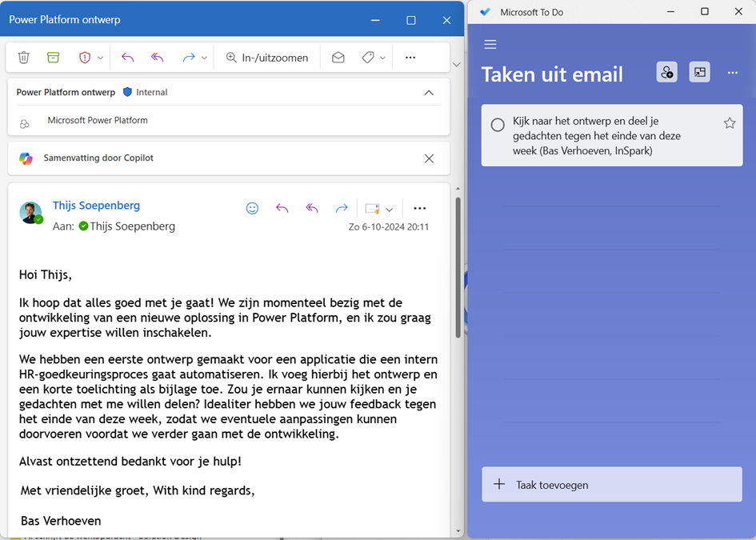The height and width of the screenshot is (540, 756).
Task: Open sender name Thijs Soepenberg link
Action: tap(97, 206)
